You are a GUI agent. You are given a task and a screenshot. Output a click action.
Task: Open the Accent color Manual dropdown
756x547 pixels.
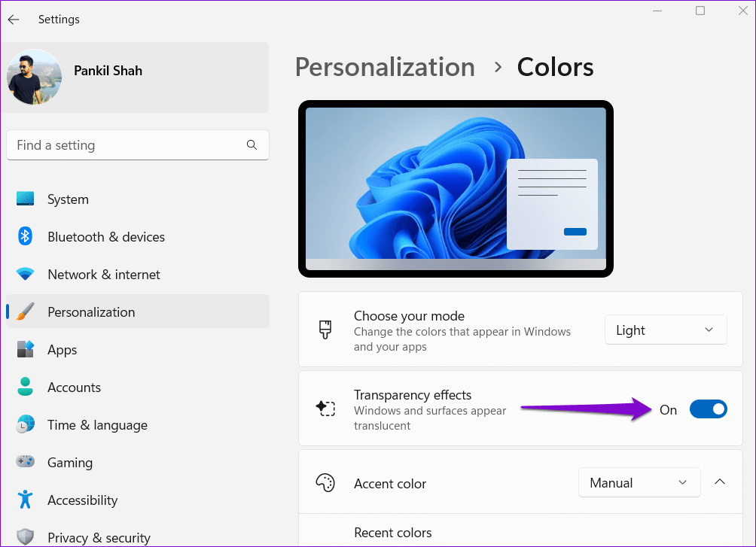tap(639, 483)
